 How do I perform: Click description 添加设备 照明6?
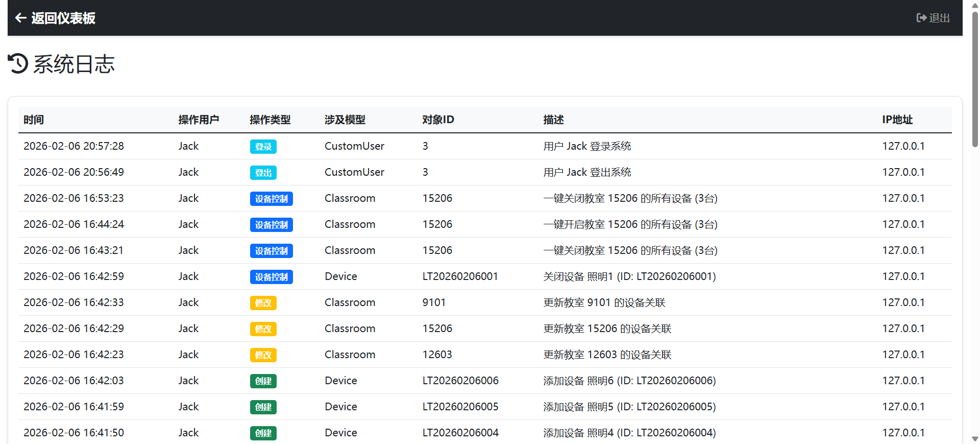(x=629, y=381)
